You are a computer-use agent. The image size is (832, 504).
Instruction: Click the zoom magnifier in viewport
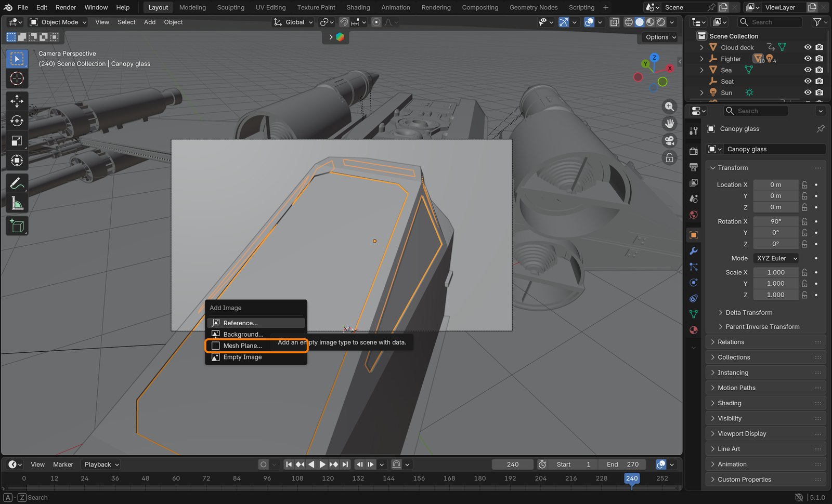pyautogui.click(x=670, y=107)
